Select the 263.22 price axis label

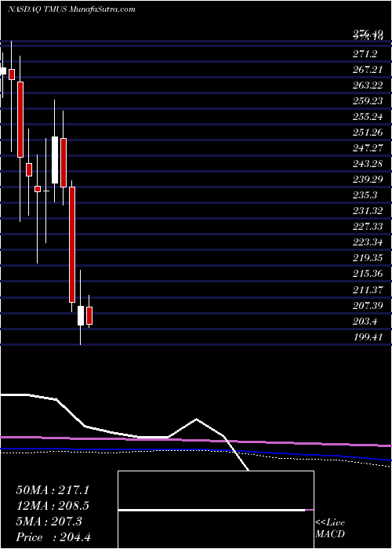[367, 85]
